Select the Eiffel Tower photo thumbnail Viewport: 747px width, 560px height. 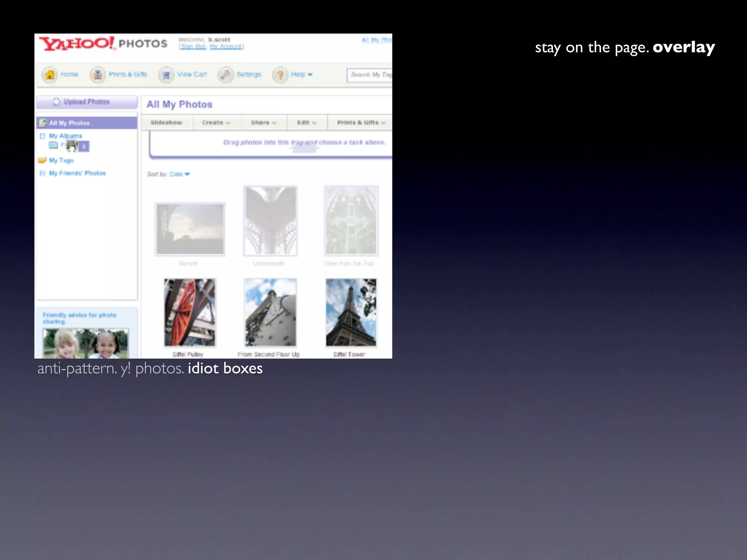coord(351,312)
